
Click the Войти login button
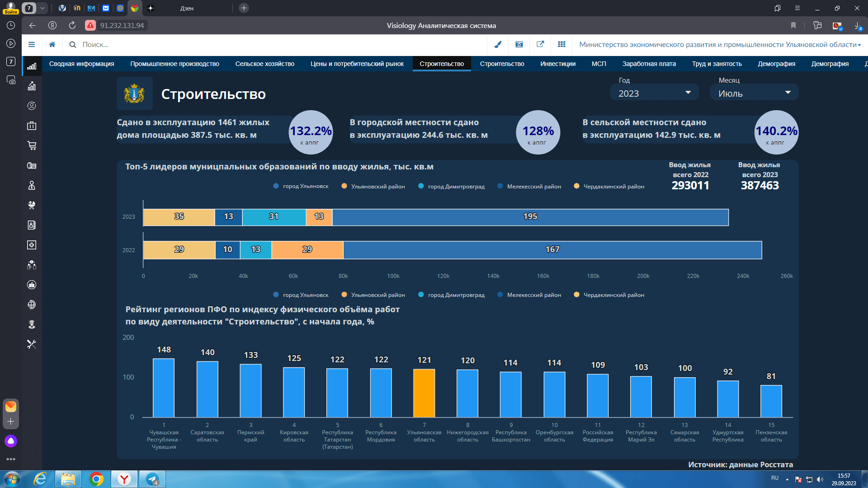click(11, 8)
